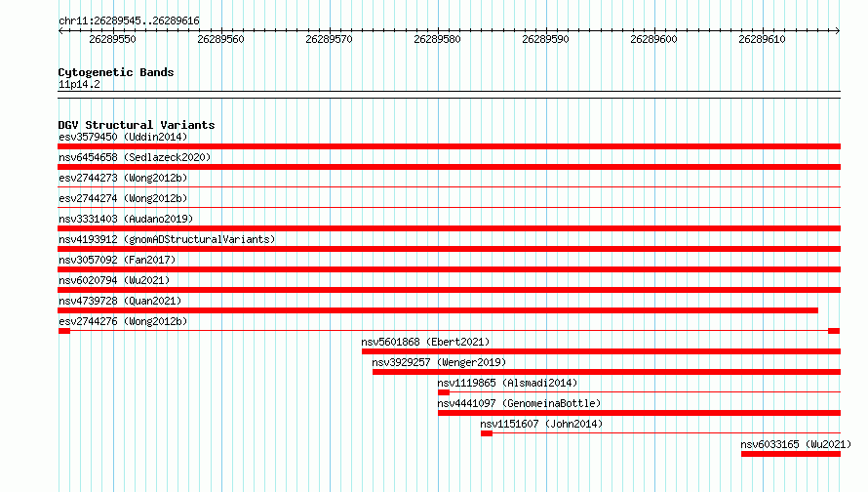This screenshot has height=492, width=868.
Task: Click ruler position 26289600
Action: [653, 39]
